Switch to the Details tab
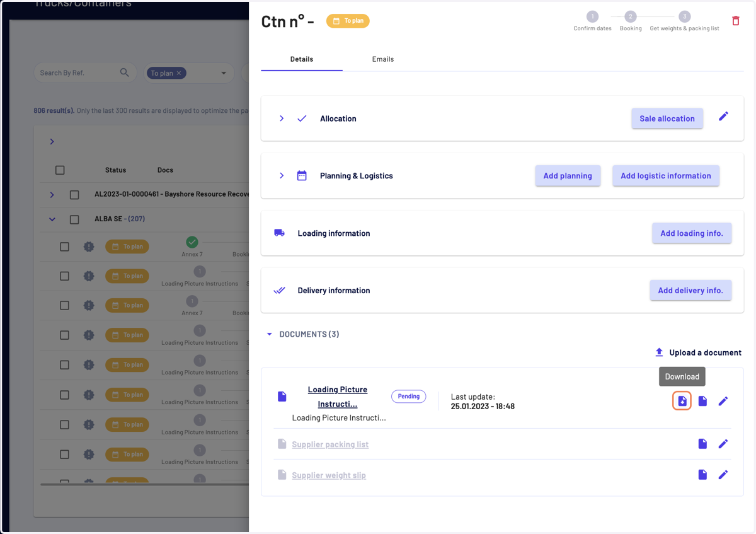The image size is (756, 534). pos(302,59)
